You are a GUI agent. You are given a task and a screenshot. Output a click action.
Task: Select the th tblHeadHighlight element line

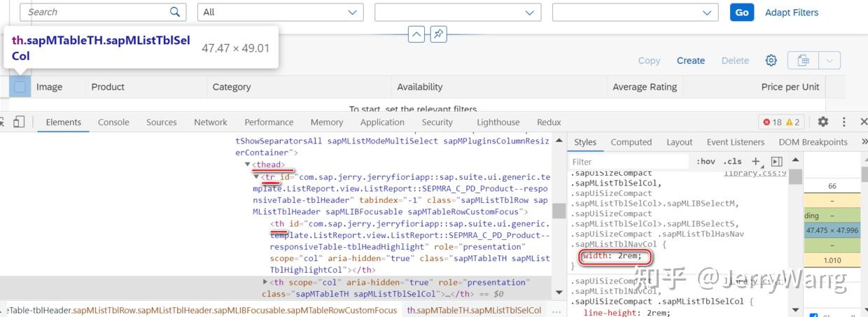410,246
